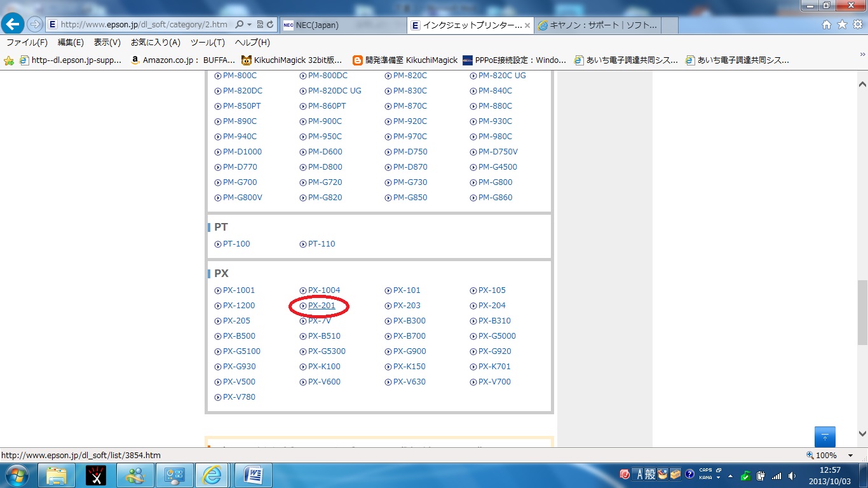Select the PX-G5000 model link
This screenshot has height=488, width=868.
coord(497,336)
